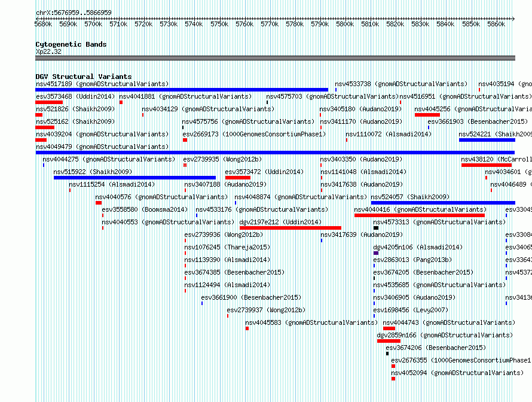Screen dimensions: 532x402
Task: Click nsv4040416 gnomAD variant label
Action: [x=420, y=209]
